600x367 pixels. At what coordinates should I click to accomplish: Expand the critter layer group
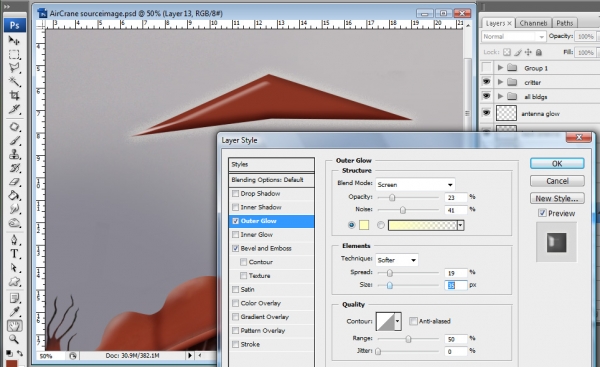tap(500, 82)
